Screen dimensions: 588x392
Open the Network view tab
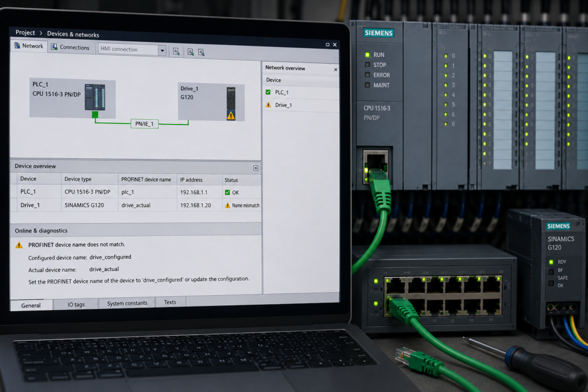click(x=29, y=46)
